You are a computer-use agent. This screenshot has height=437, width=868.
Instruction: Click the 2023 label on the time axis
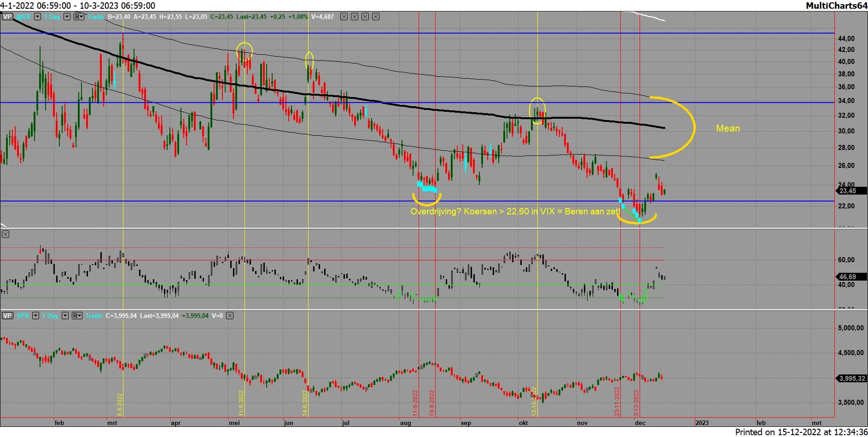[x=702, y=423]
